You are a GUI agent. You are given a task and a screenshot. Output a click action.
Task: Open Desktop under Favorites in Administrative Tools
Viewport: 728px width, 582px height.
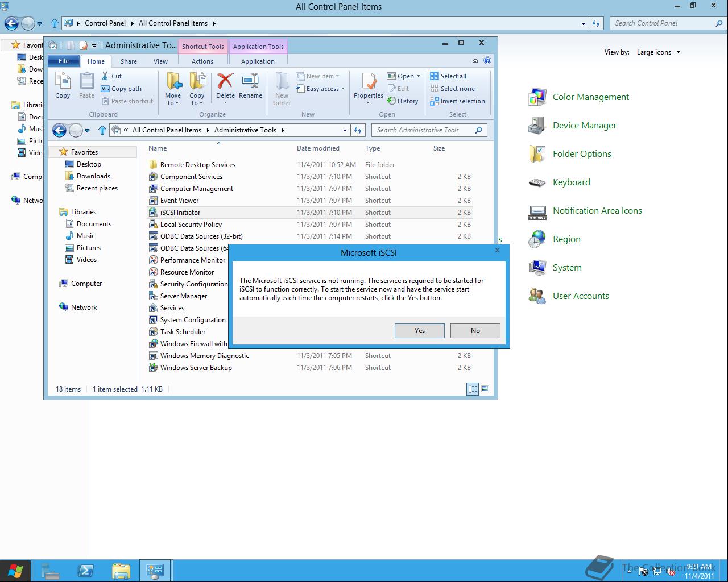coord(89,164)
